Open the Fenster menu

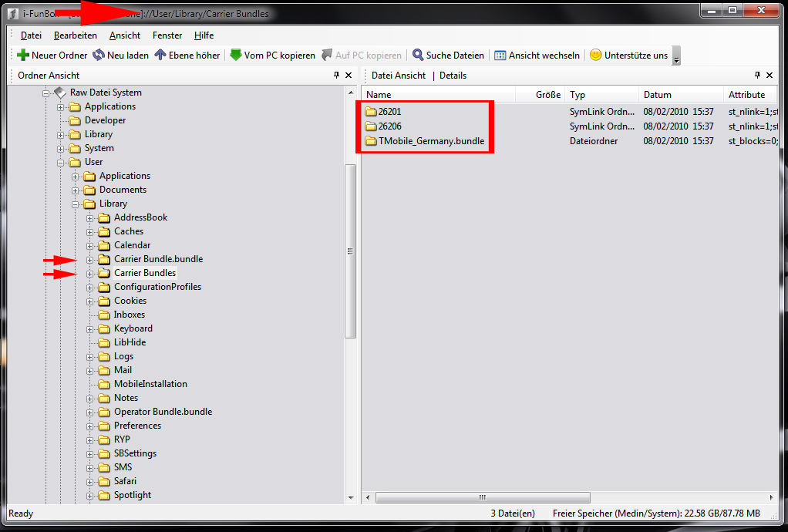167,35
